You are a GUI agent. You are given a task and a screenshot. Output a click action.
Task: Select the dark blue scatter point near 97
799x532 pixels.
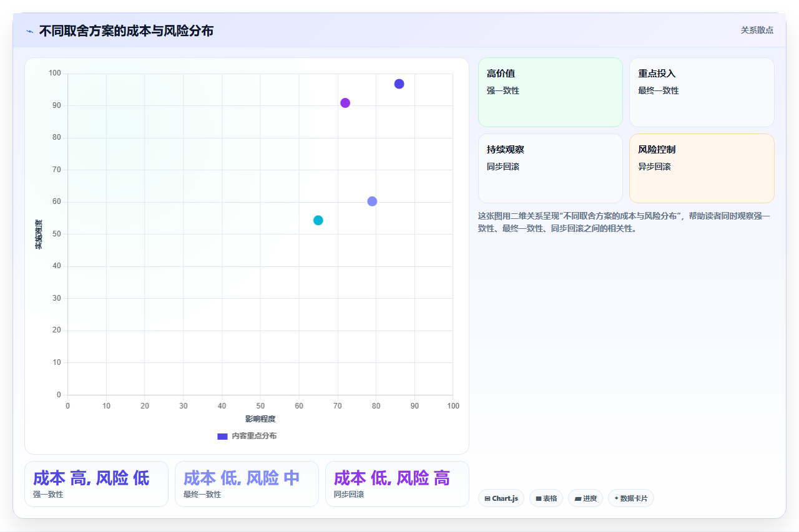(x=399, y=84)
